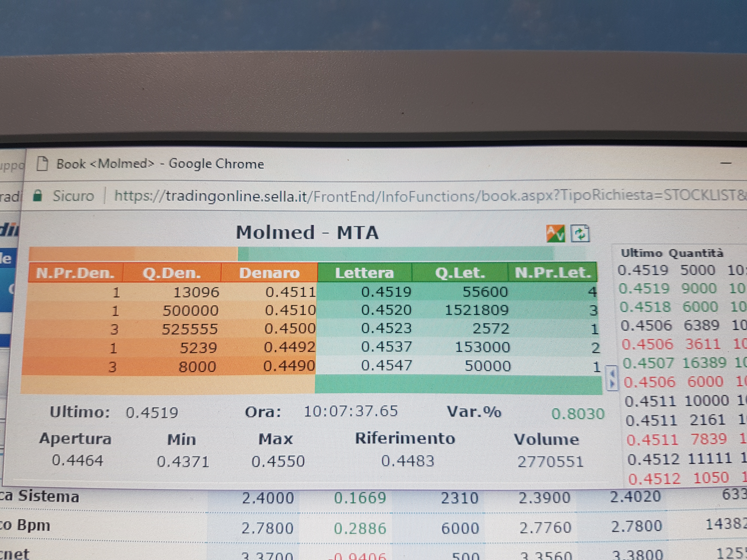The width and height of the screenshot is (747, 560).
Task: Click trade row 0.4512 1050
Action: [x=688, y=478]
